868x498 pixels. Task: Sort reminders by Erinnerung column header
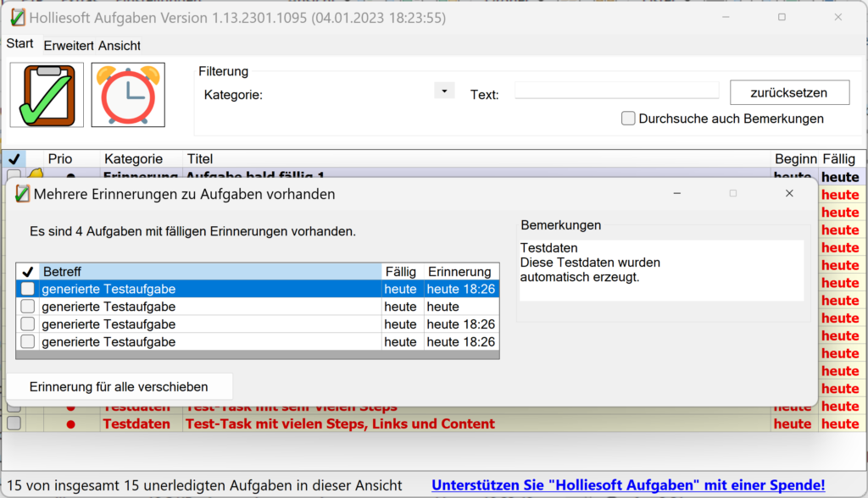pos(459,272)
